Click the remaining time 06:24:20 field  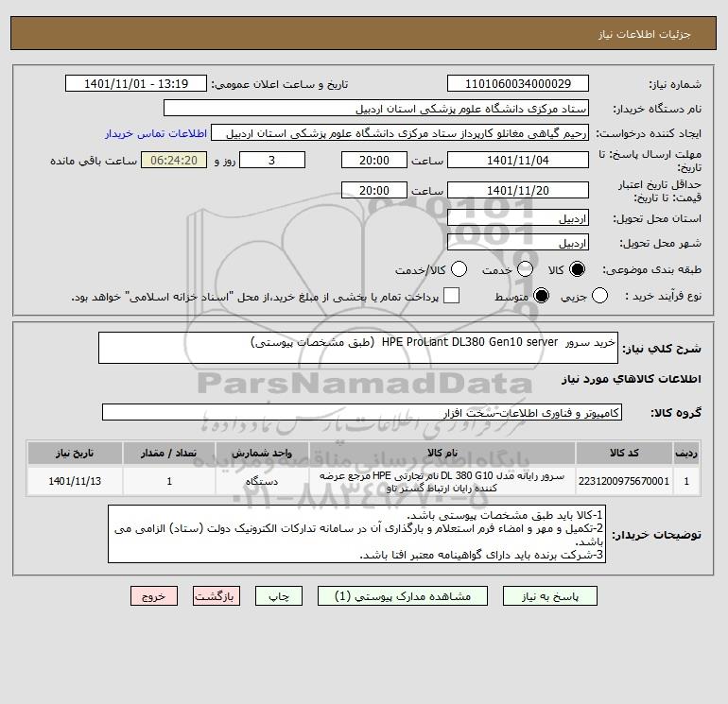174,161
